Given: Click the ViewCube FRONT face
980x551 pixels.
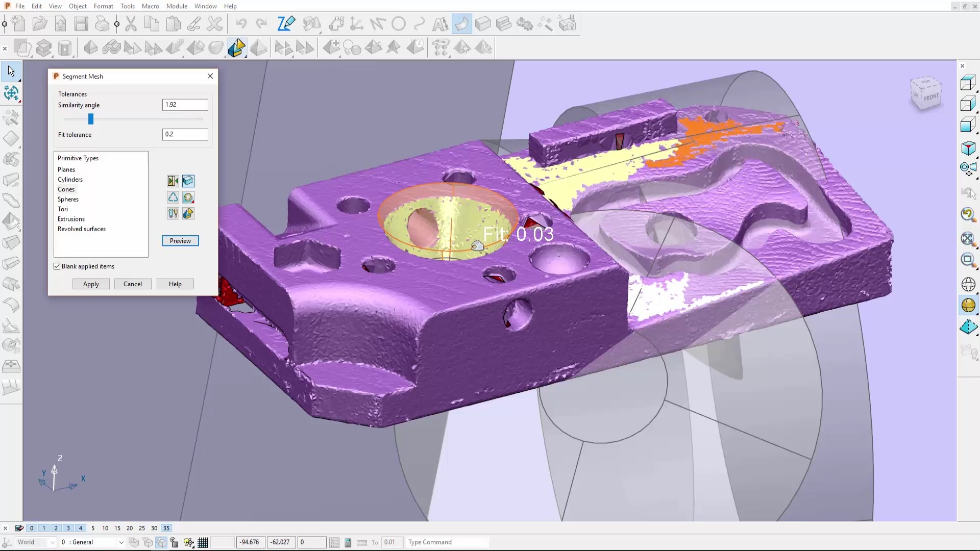Looking at the screenshot, I should coord(930,97).
